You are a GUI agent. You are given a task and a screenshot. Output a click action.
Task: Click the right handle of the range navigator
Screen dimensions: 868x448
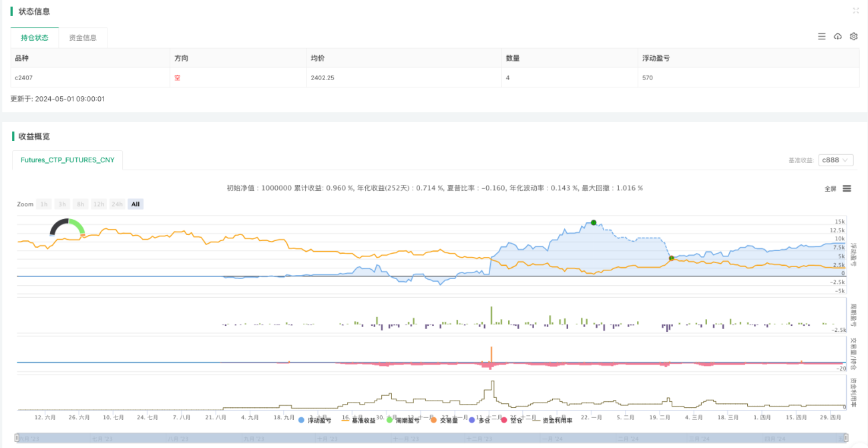tap(845, 439)
